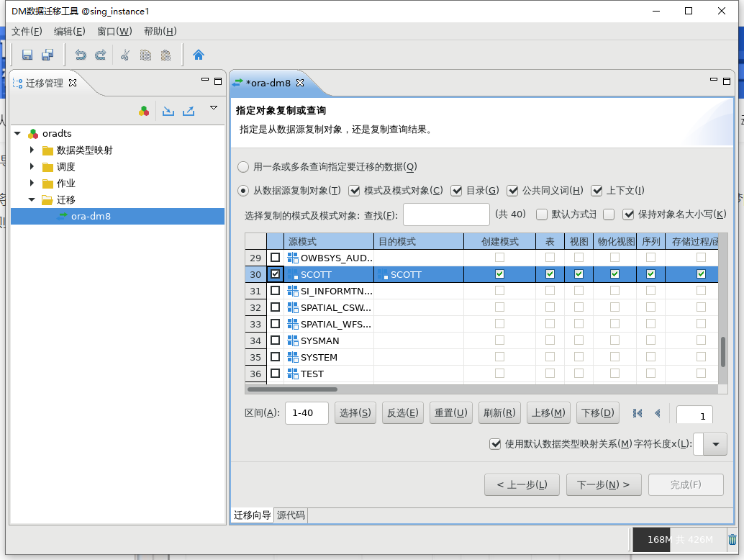The image size is (744, 560).
Task: Click the import arrow icon in 迁移管理 panel
Action: 168,110
